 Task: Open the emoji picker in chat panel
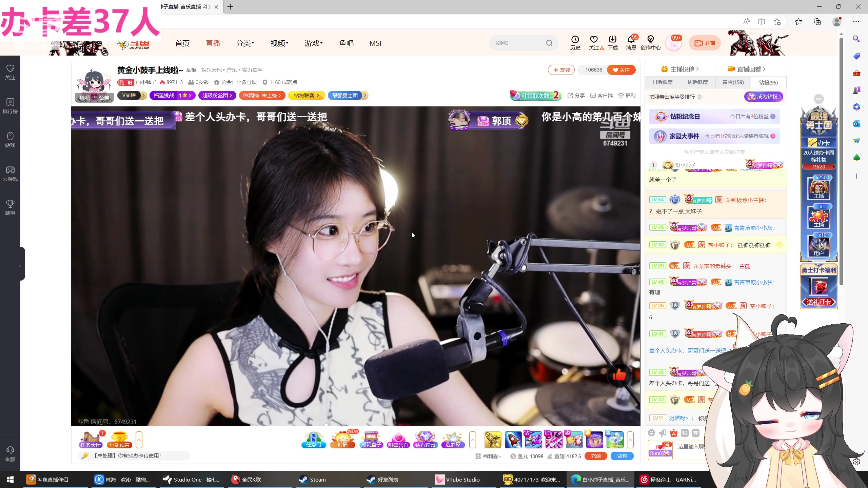pyautogui.click(x=651, y=433)
